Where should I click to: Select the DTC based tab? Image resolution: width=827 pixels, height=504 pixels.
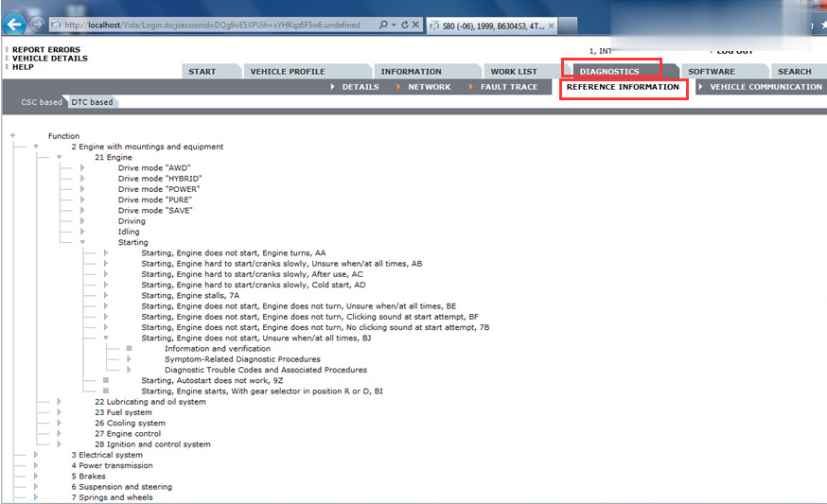(93, 102)
